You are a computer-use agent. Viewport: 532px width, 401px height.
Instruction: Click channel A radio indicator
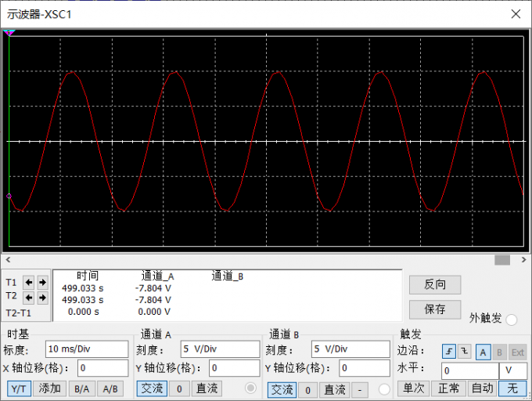coord(250,388)
